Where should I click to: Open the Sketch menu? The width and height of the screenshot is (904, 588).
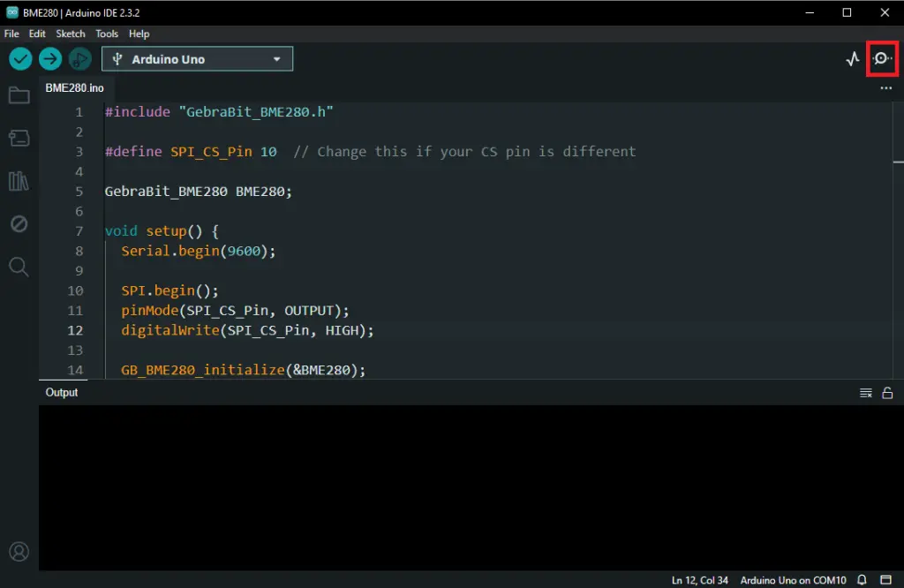tap(71, 34)
